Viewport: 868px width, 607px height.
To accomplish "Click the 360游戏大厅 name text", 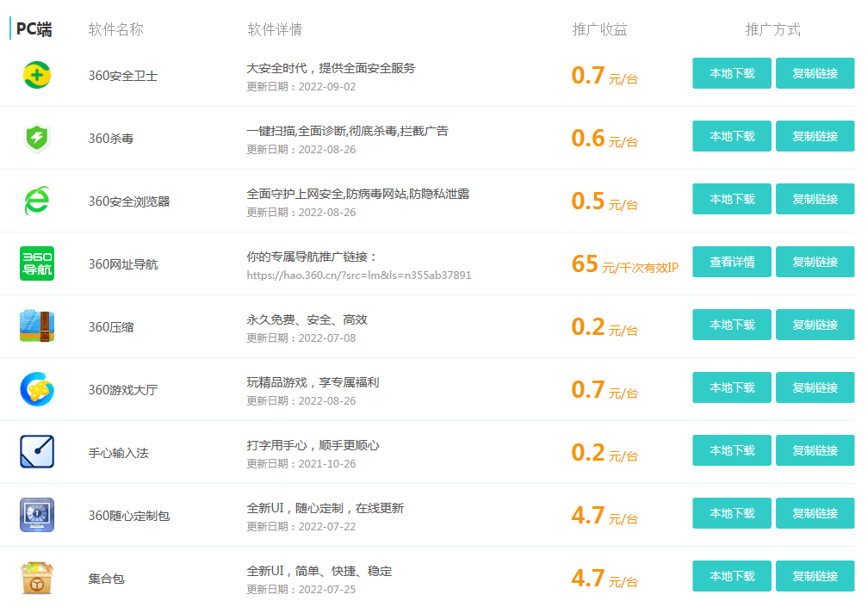I will coord(123,390).
